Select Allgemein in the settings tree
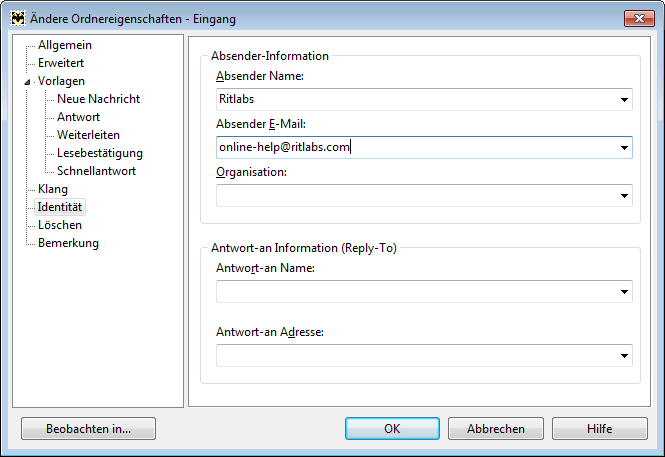Viewport: 665px width, 457px height. click(65, 45)
